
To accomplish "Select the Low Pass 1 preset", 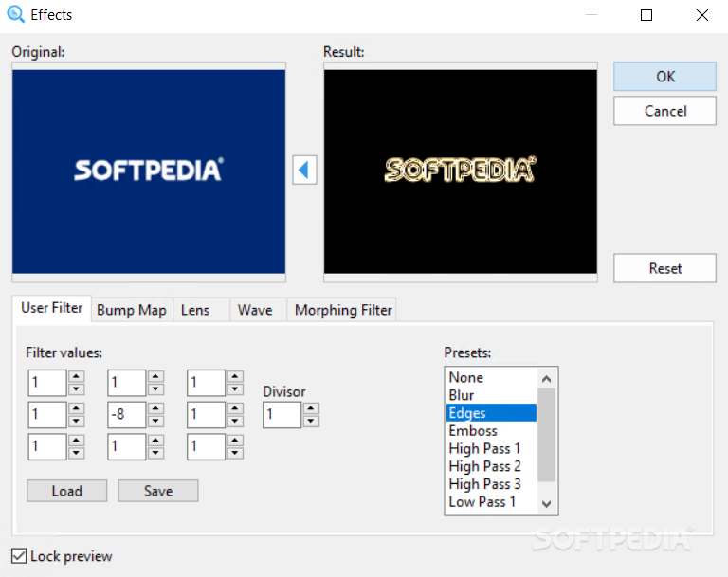I will point(491,501).
